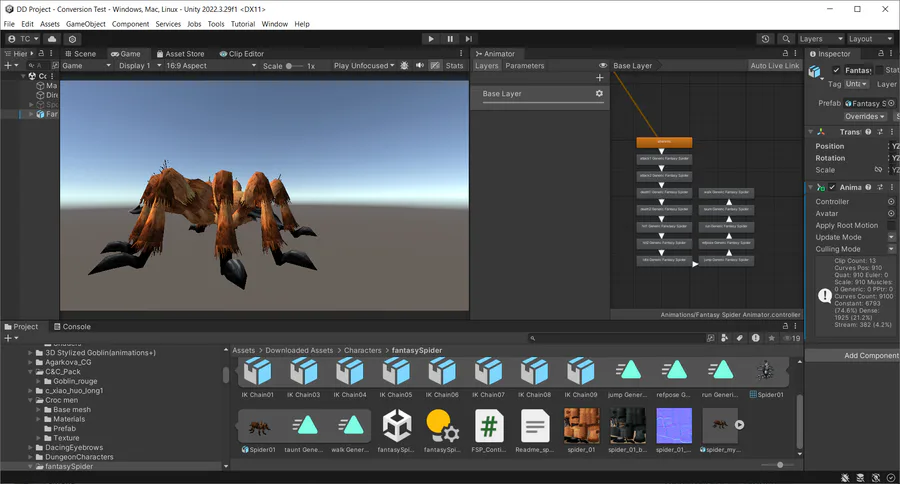This screenshot has width=900, height=484.
Task: Click the Add Component button
Action: click(852, 355)
